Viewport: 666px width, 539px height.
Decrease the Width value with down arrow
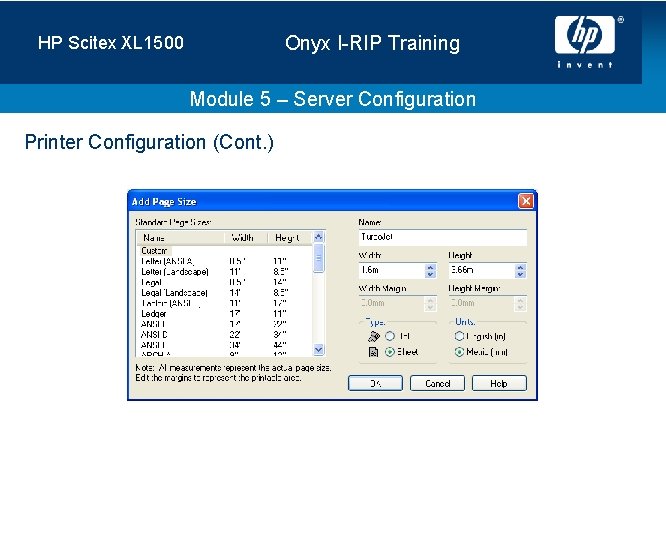(x=430, y=274)
